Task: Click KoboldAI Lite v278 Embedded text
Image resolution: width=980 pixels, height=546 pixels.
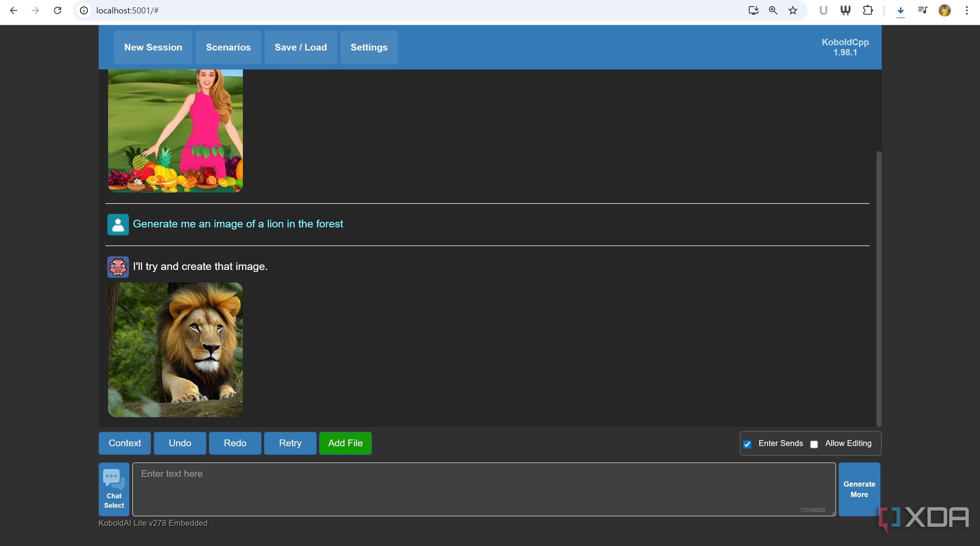Action: pyautogui.click(x=153, y=523)
